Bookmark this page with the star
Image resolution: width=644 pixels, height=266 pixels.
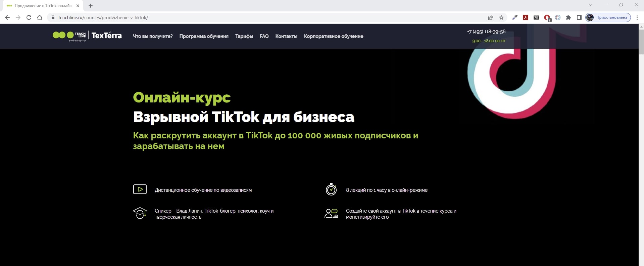coord(501,17)
